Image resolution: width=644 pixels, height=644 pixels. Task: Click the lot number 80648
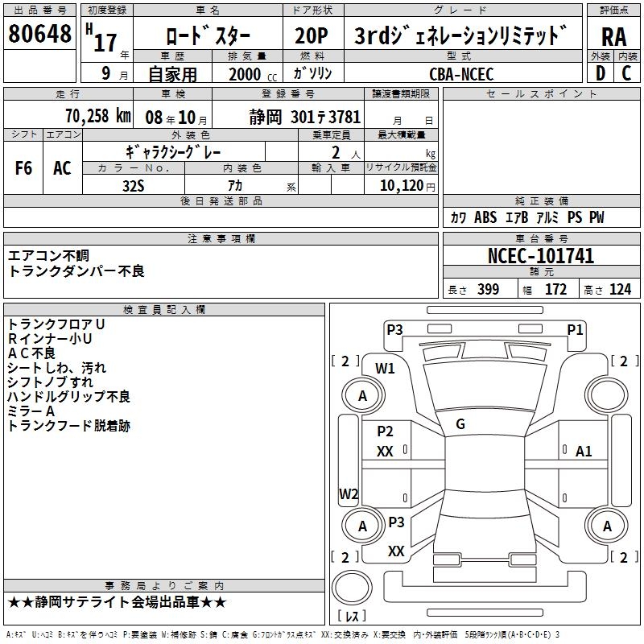tap(39, 34)
